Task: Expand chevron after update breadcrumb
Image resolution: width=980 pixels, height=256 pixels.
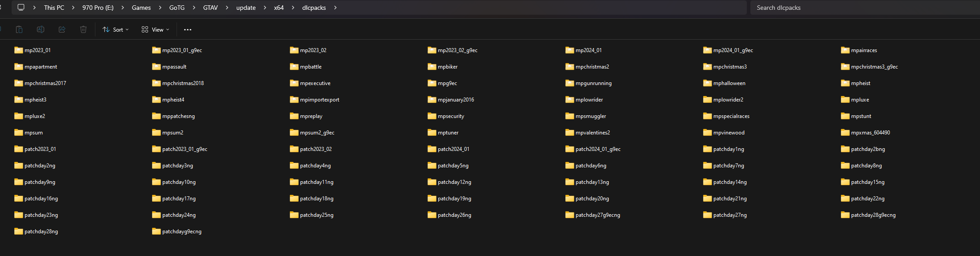Action: pyautogui.click(x=264, y=8)
